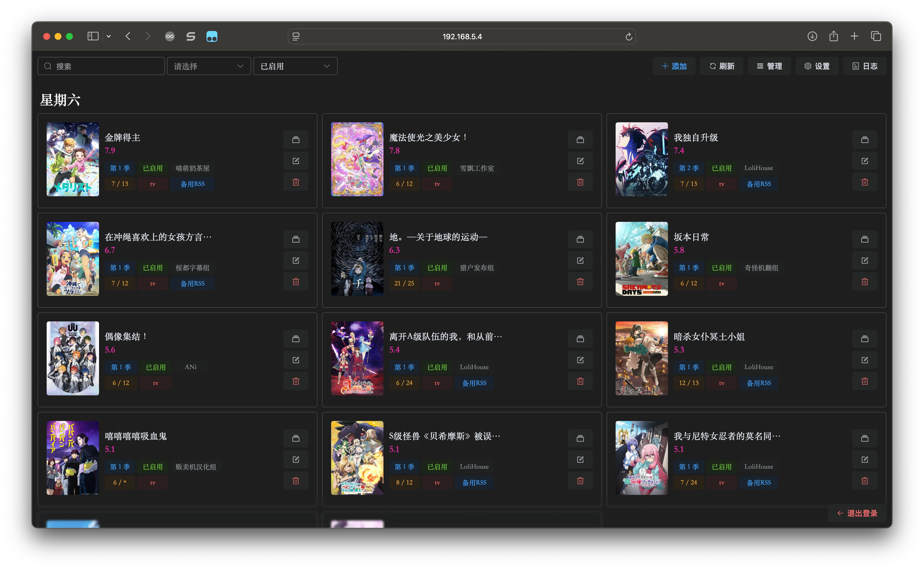Screen dimensions: 924x570
Task: Toggle the 备用RSS badge on 我独自升级
Action: coord(759,184)
